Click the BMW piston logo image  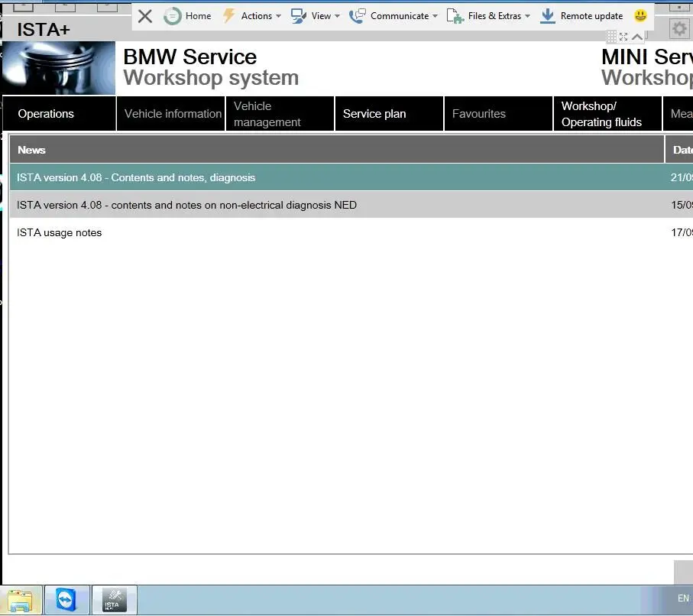(58, 68)
